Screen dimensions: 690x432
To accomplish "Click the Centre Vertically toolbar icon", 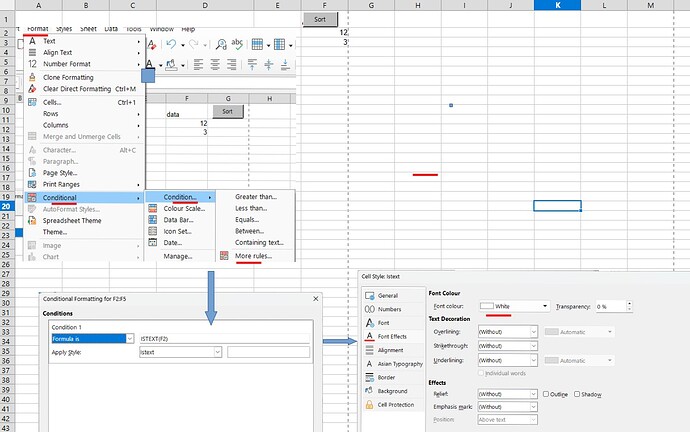I will pos(268,65).
